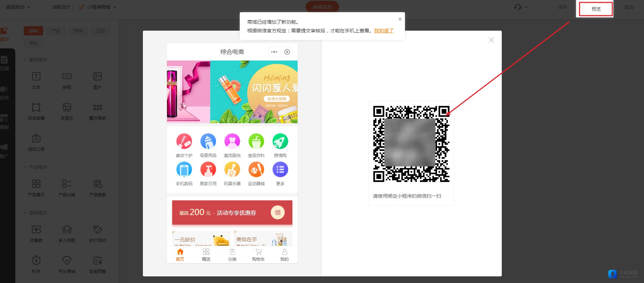This screenshot has width=644, height=283.
Task: Open the 母婴用品 category icon
Action: click(x=208, y=141)
